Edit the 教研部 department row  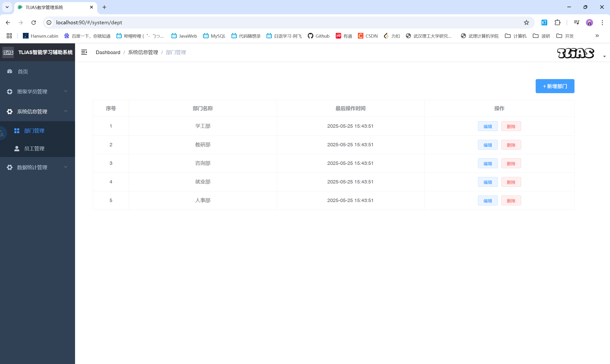point(487,145)
